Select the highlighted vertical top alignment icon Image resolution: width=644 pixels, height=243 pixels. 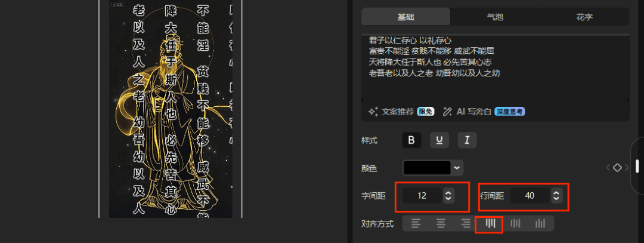pos(490,224)
